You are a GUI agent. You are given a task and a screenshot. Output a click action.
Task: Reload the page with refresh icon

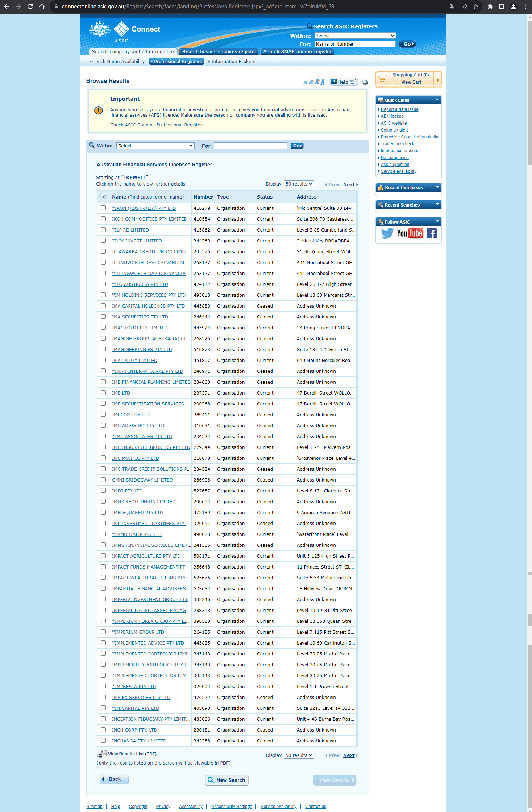pyautogui.click(x=30, y=7)
